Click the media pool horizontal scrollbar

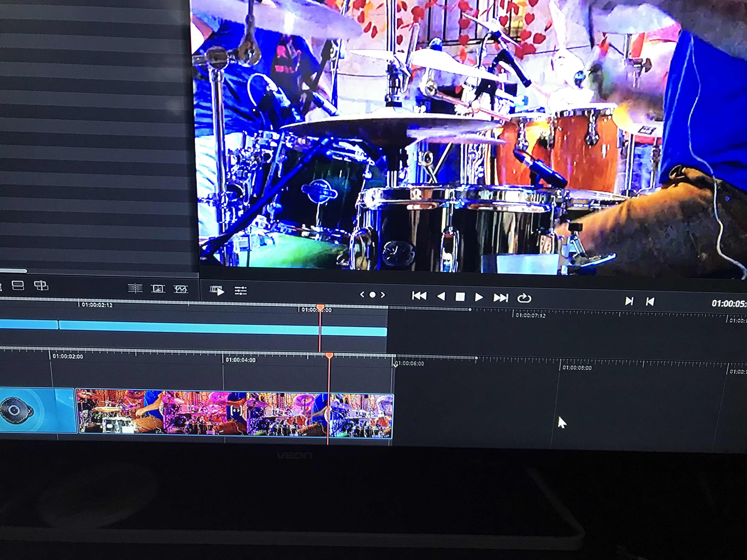pyautogui.click(x=14, y=271)
